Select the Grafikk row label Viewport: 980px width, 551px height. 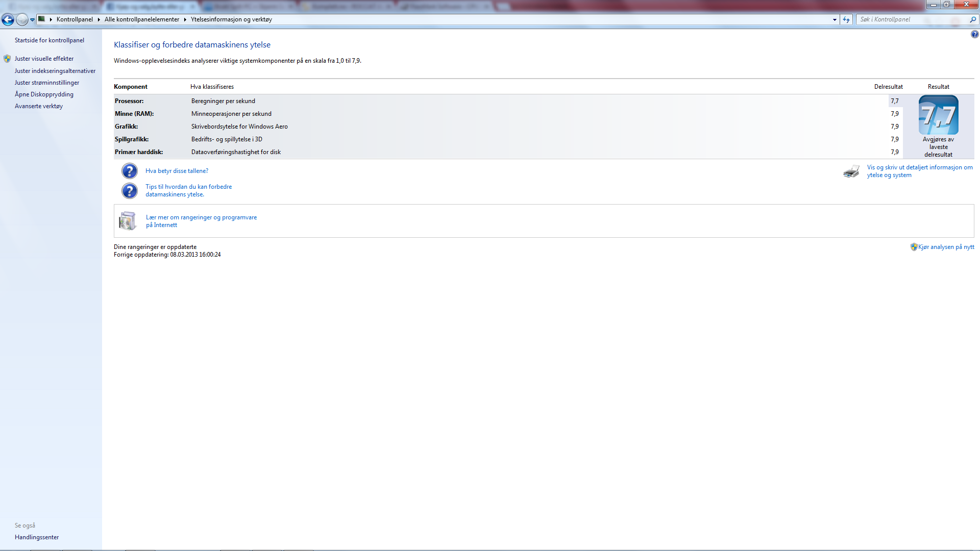tap(127, 127)
